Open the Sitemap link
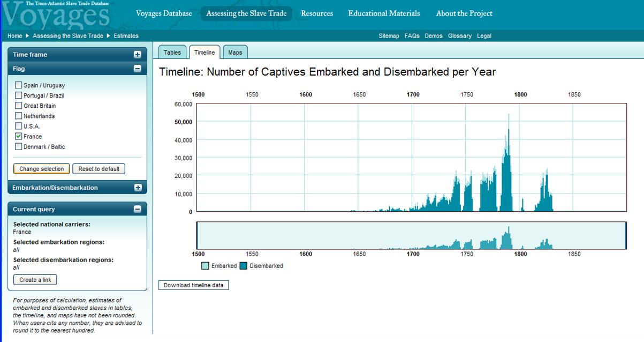 pyautogui.click(x=389, y=36)
